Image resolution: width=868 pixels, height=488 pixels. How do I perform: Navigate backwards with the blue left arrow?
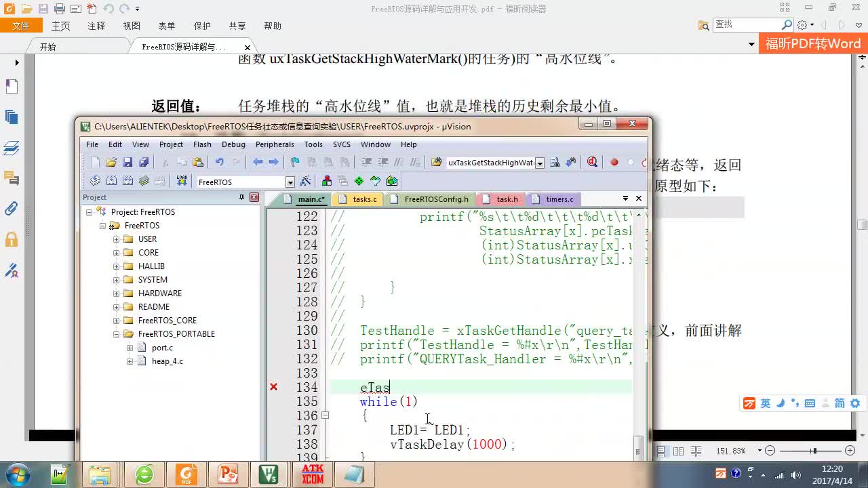(x=258, y=162)
